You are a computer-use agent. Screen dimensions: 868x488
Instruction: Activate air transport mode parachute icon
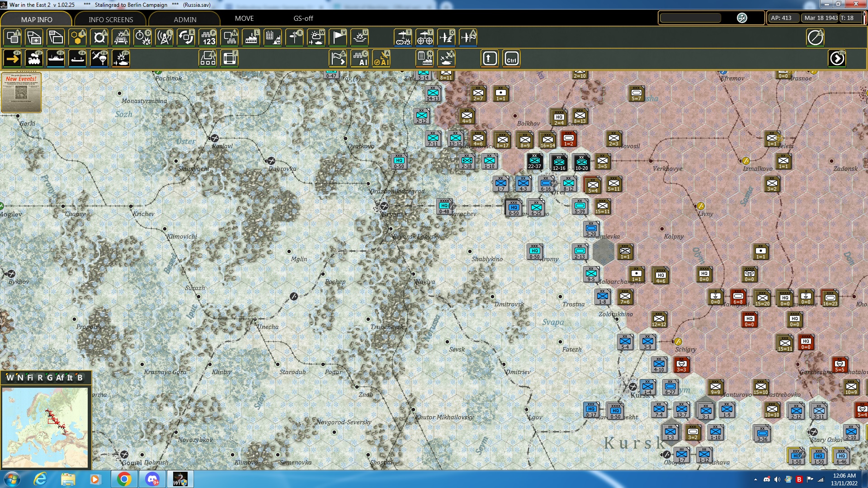(99, 58)
